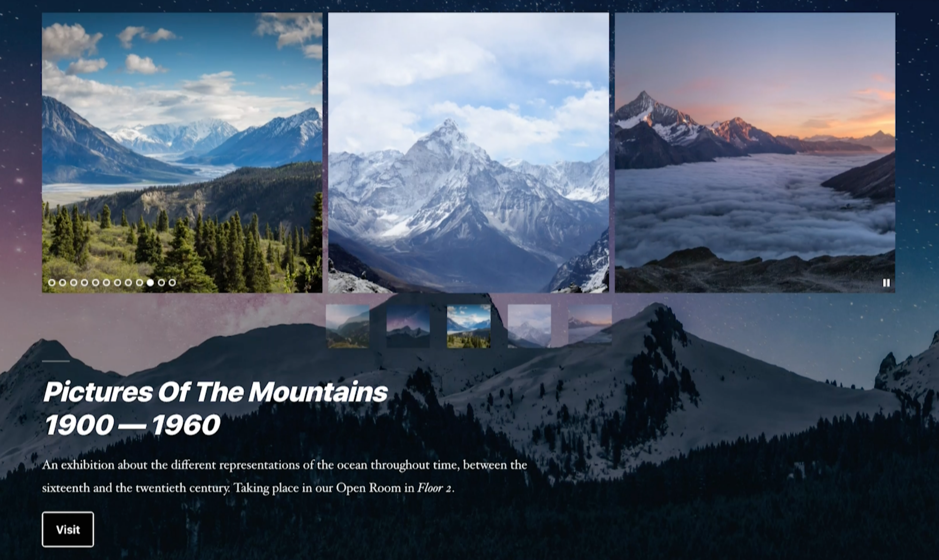
Task: Open the central snowy peak slide image
Action: 469,153
